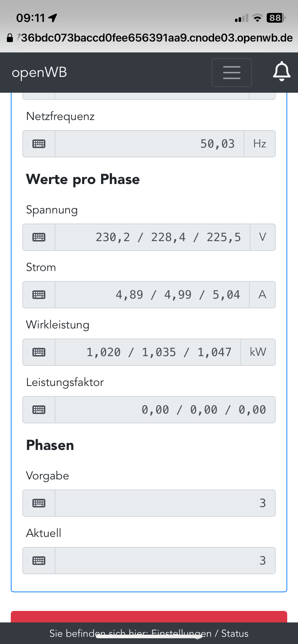Open the hamburger navigation menu
This screenshot has width=298, height=644.
[231, 73]
